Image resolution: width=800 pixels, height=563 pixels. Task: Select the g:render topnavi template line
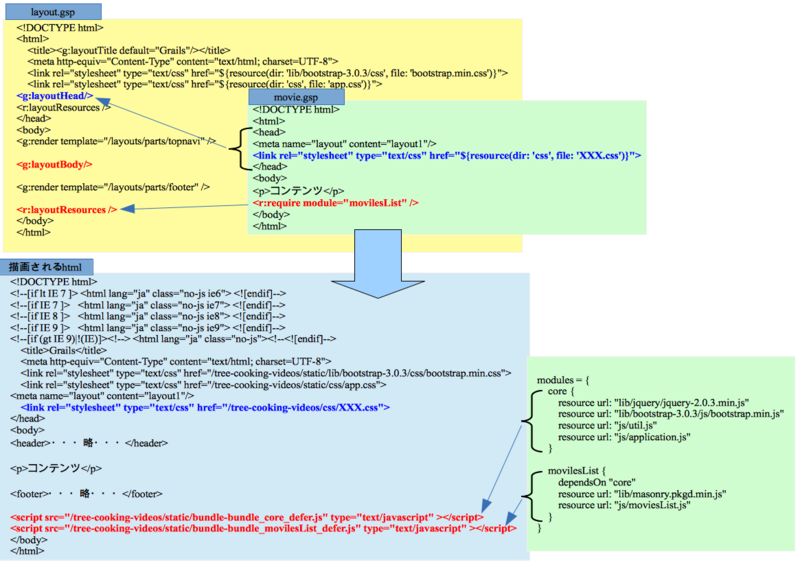[116, 141]
